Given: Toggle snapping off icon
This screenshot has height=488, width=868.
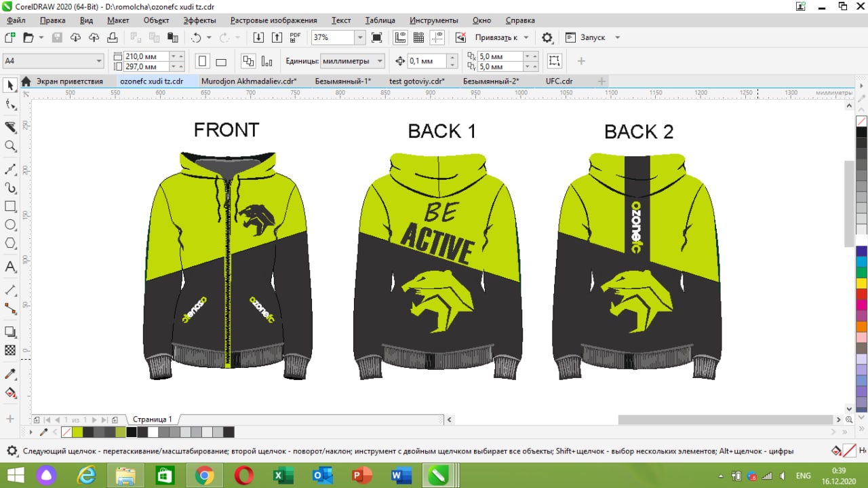Looking at the screenshot, I should coord(461,37).
